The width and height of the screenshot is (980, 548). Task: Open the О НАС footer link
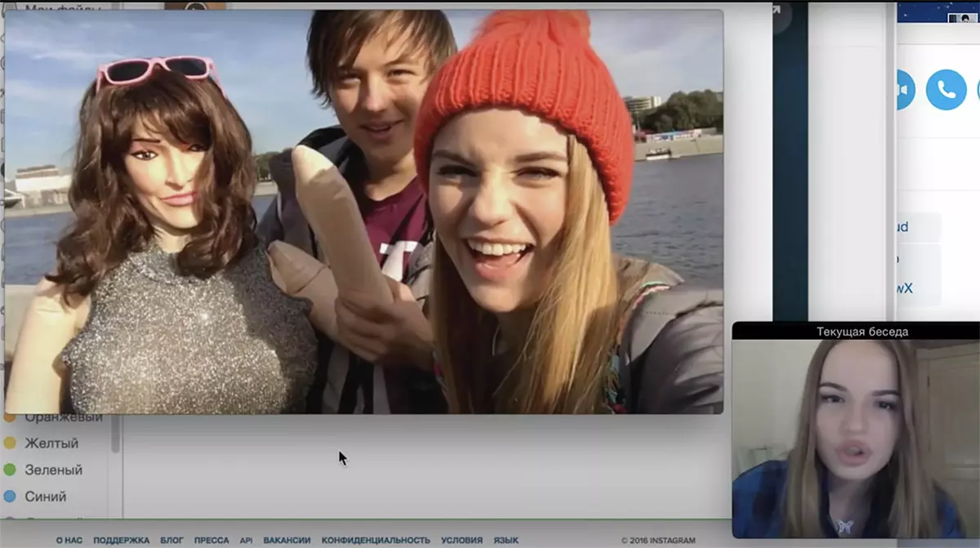point(69,540)
